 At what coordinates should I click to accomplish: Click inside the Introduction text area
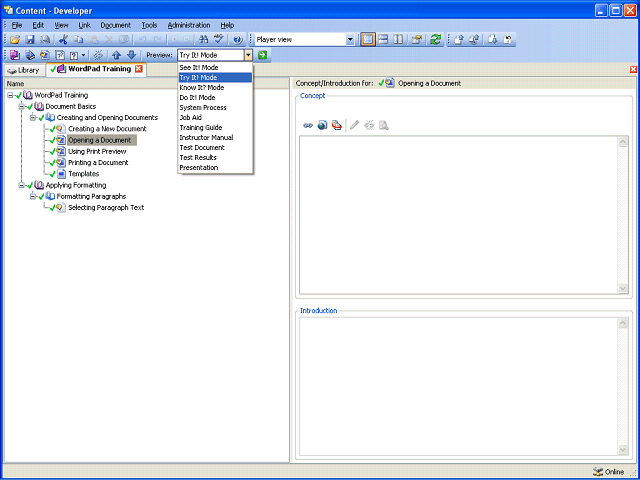click(x=459, y=386)
